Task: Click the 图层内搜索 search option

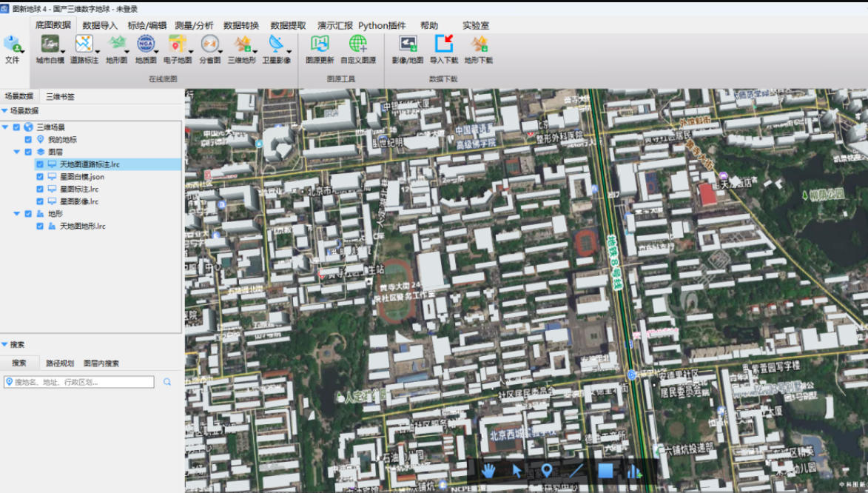Action: coord(101,363)
